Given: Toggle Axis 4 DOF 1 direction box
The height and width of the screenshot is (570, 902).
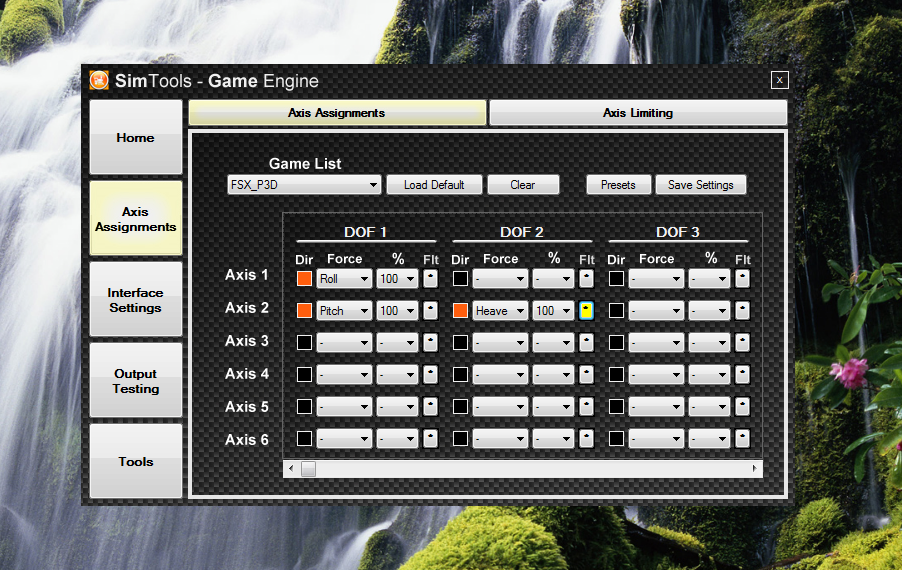Looking at the screenshot, I should point(304,374).
